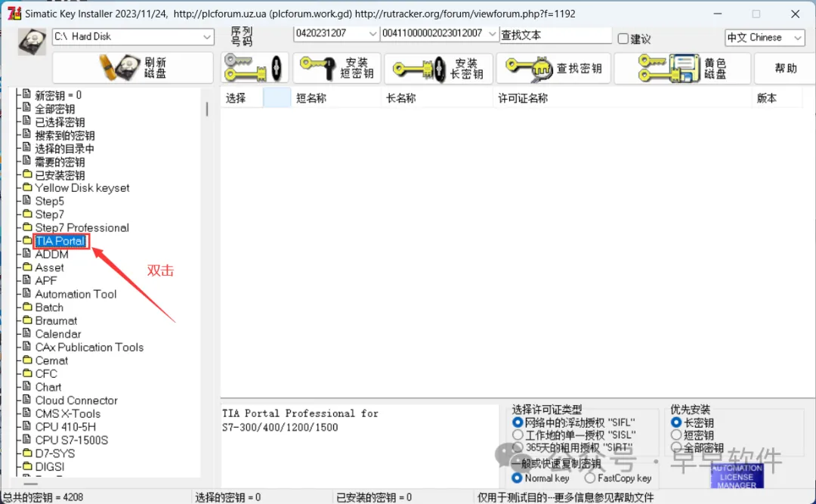The height and width of the screenshot is (504, 816).
Task: Select 新密钥 = 0 tree item
Action: pyautogui.click(x=57, y=95)
